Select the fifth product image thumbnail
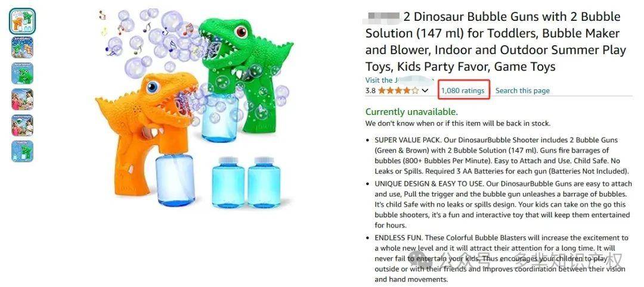644x287 pixels. 22,125
